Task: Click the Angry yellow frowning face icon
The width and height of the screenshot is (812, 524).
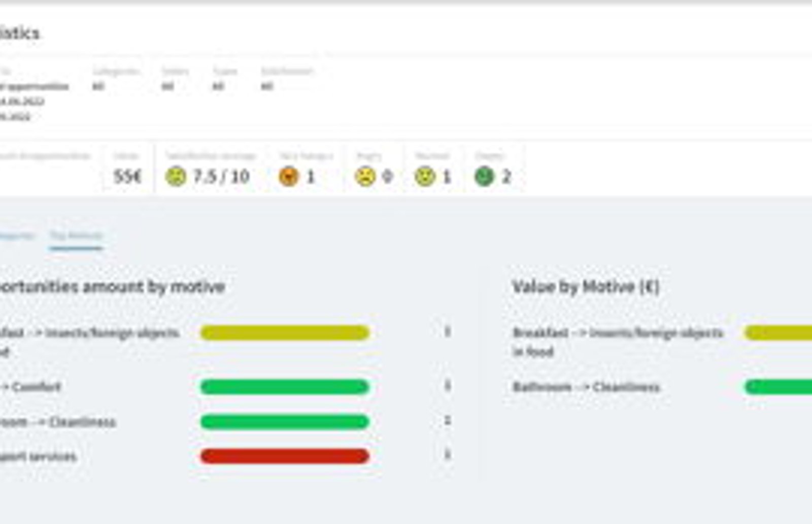Action: pyautogui.click(x=365, y=177)
